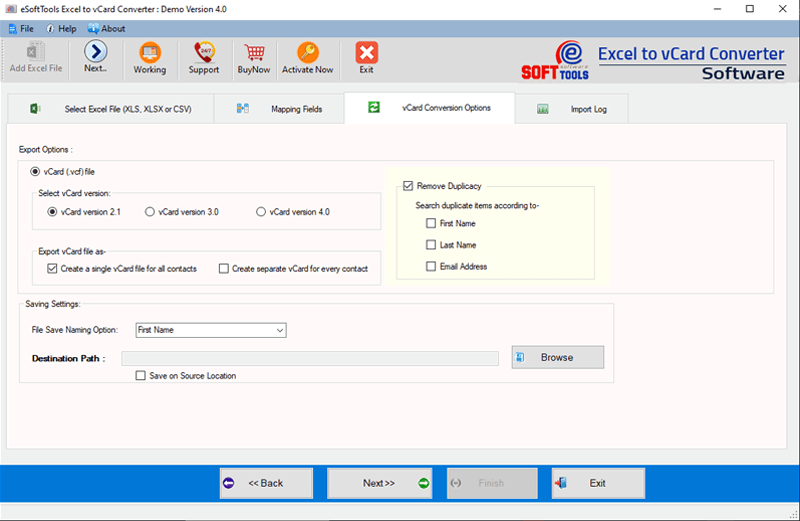Switch to the Import Log tab
800x521 pixels.
(572, 109)
